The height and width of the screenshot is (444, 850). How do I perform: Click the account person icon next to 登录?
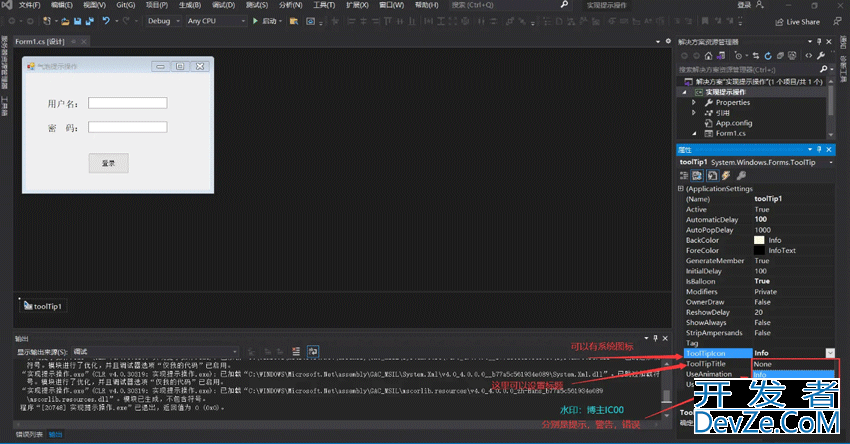click(759, 5)
